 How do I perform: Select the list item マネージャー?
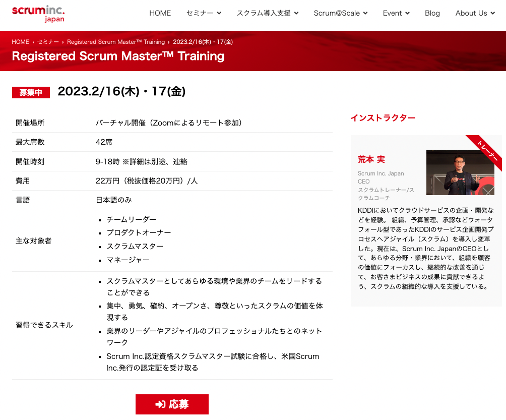coord(128,260)
